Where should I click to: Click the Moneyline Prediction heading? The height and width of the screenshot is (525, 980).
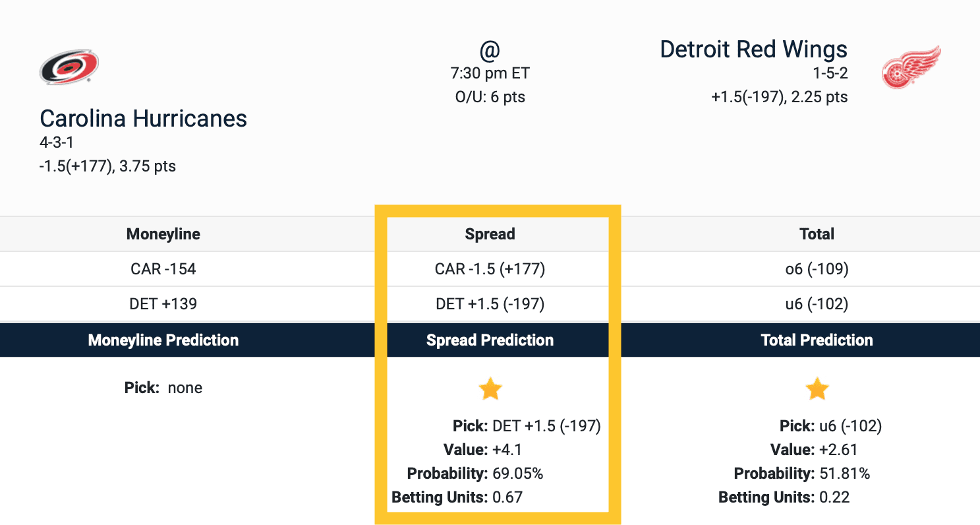click(163, 340)
